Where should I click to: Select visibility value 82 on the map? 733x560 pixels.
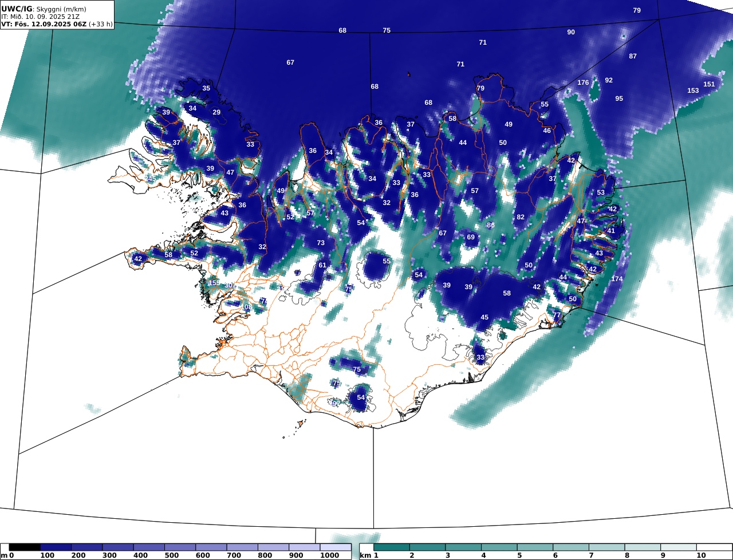click(x=521, y=217)
